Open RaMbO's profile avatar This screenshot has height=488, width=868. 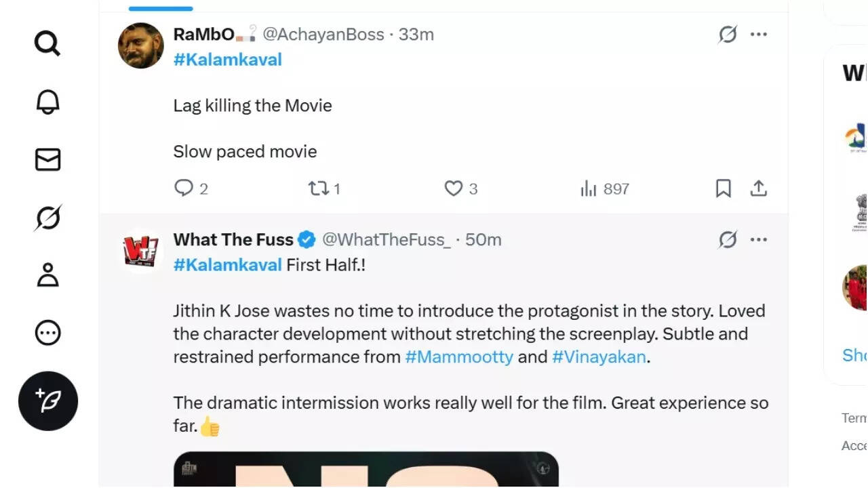(x=141, y=45)
